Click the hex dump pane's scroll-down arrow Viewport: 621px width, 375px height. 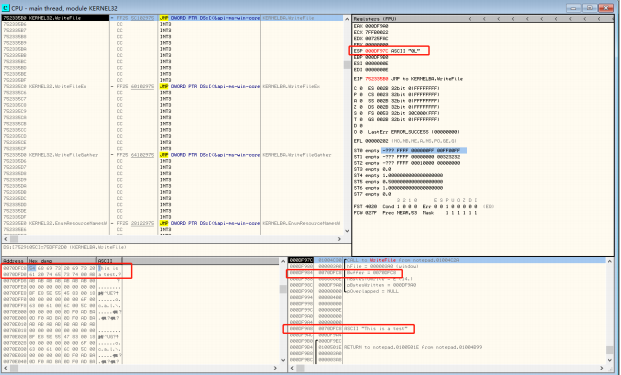pos(283,360)
